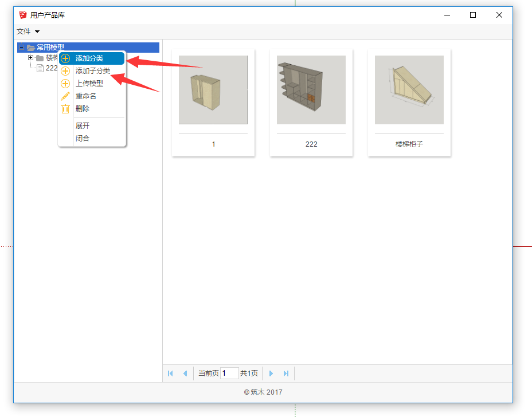Screen dimensions: 532x417
Task: Open the 文件 dropdown menu
Action: tap(28, 32)
